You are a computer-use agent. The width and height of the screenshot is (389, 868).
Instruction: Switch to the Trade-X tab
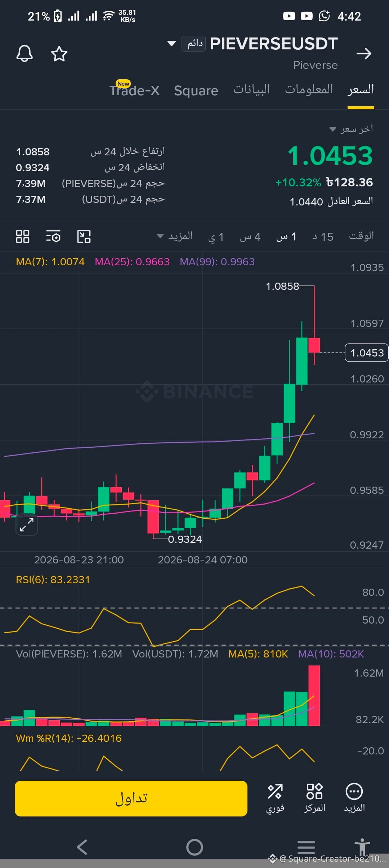tap(134, 90)
